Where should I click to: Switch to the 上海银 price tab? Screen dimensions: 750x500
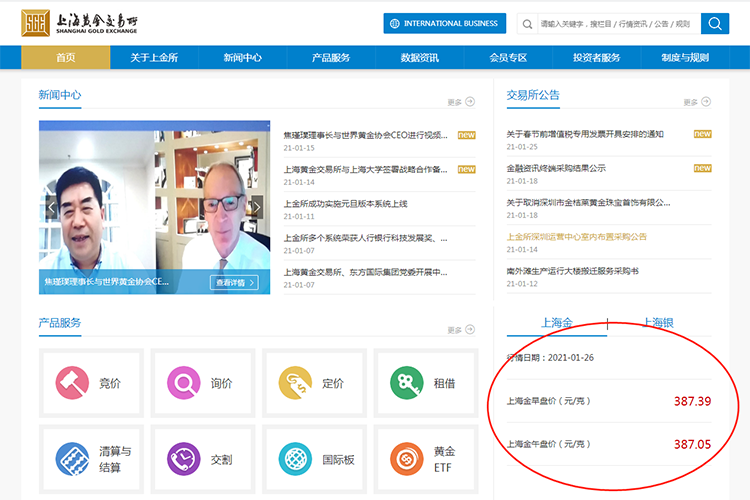pyautogui.click(x=658, y=322)
